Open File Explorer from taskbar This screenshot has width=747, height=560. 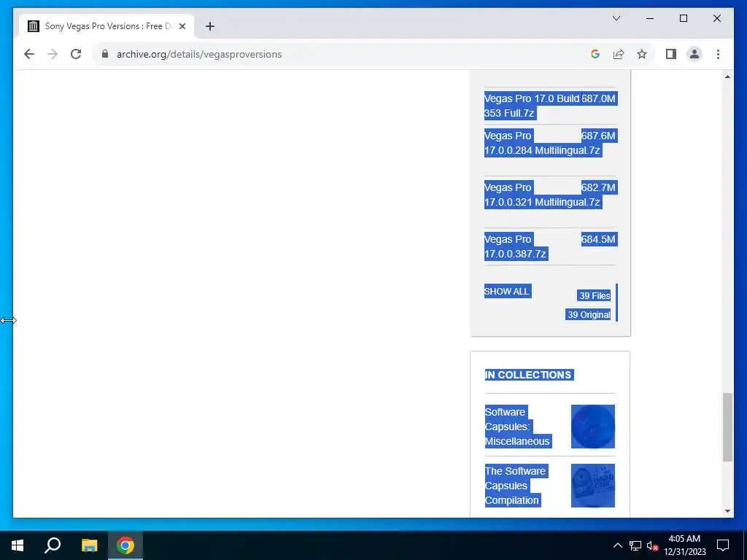point(89,545)
